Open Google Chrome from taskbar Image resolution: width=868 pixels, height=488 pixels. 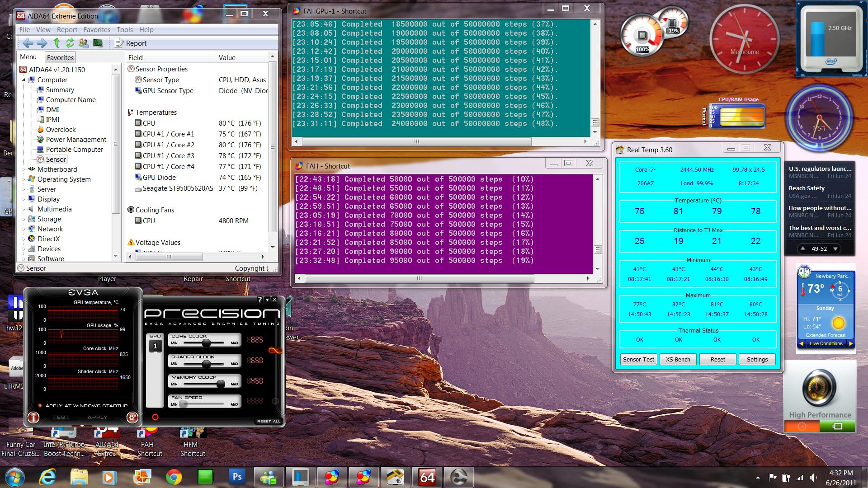tap(174, 477)
